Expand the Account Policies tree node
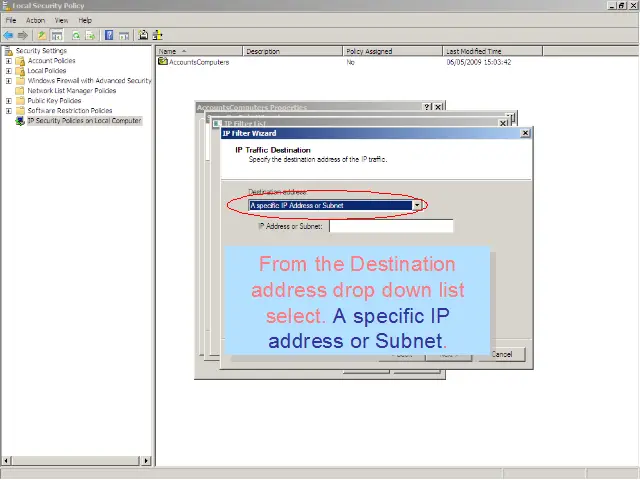 [9, 61]
